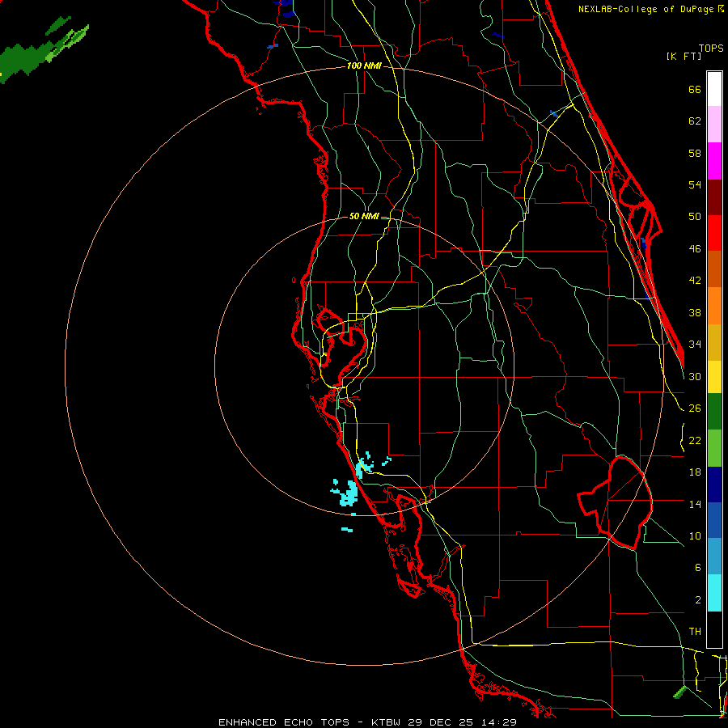This screenshot has width=728, height=728.
Task: Click the KTBW station identifier in caption
Action: coord(386,722)
